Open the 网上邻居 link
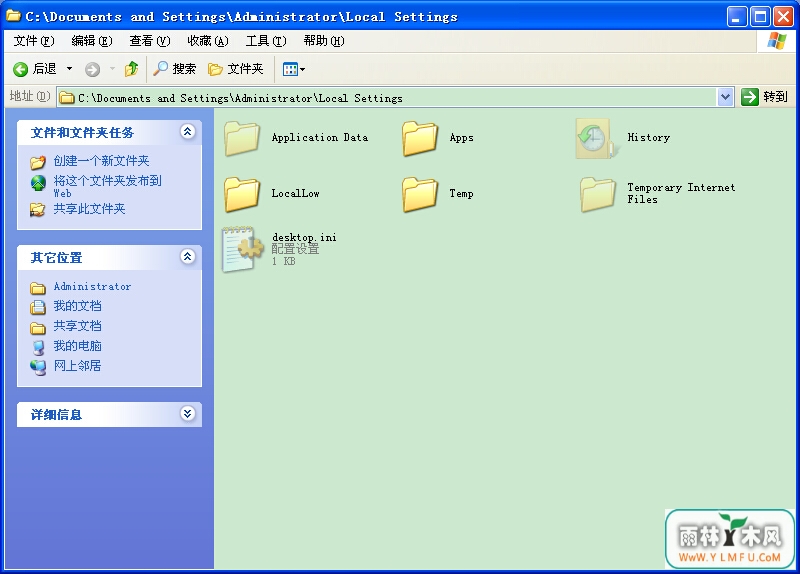This screenshot has height=574, width=800. pos(78,366)
